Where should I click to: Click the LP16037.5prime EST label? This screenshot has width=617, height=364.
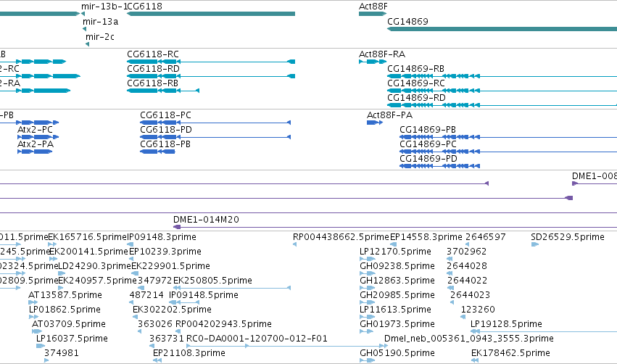tap(72, 339)
